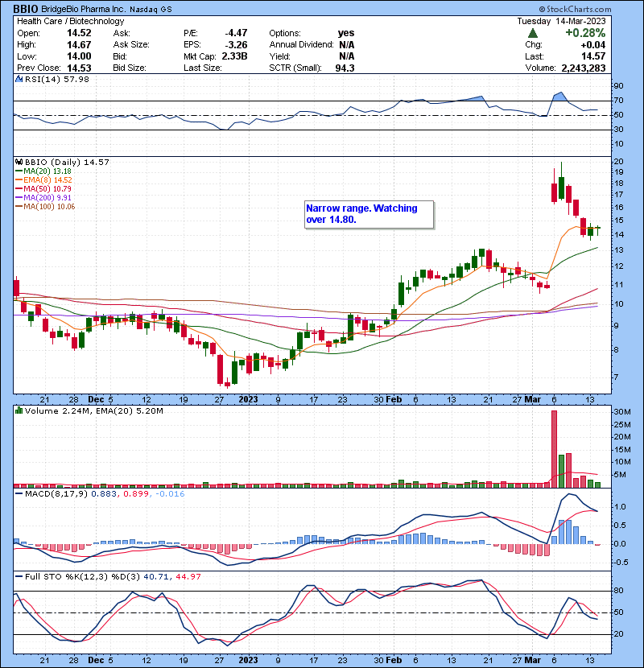
Task: Click the 30M label on the volume axis
Action: tap(621, 412)
